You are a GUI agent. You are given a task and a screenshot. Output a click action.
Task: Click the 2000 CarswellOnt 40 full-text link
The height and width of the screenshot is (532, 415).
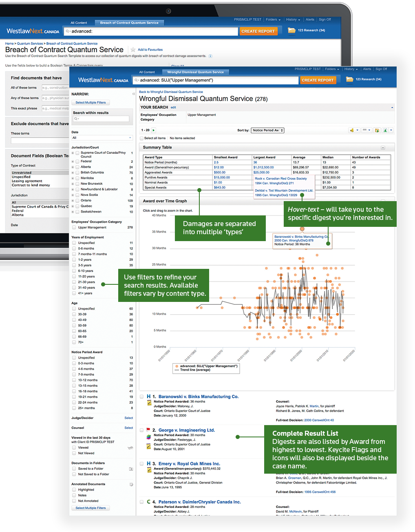pos(319,420)
